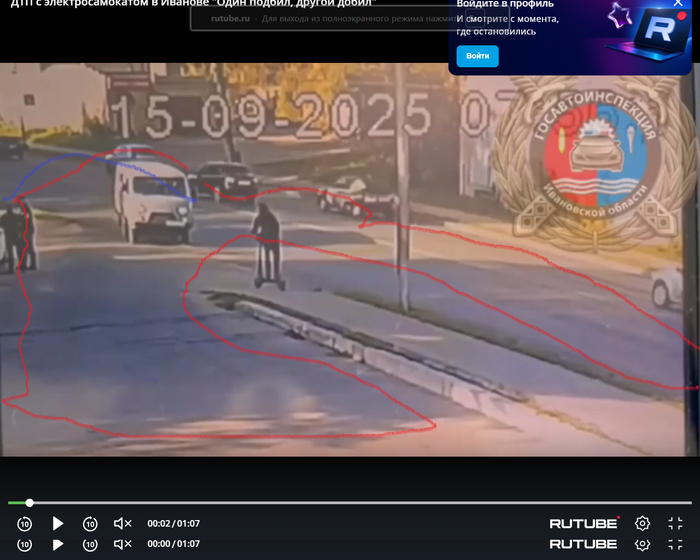700x560 pixels.
Task: Toggle the muted speaker in bottom row
Action: [122, 544]
